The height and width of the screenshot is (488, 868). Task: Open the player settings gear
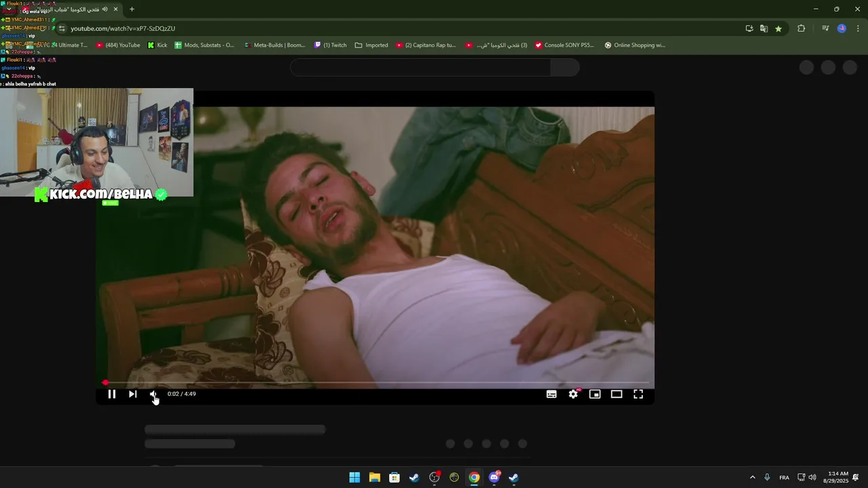573,394
